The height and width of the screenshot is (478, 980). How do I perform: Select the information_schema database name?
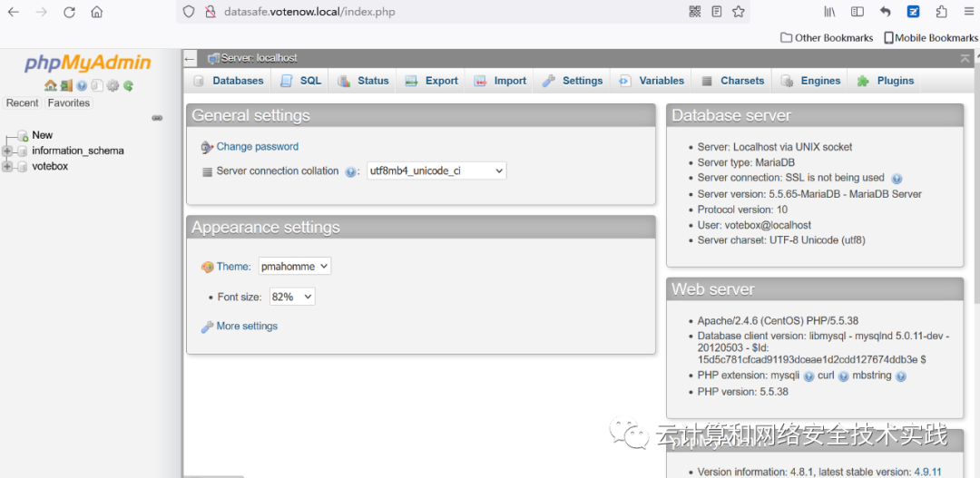(x=78, y=151)
